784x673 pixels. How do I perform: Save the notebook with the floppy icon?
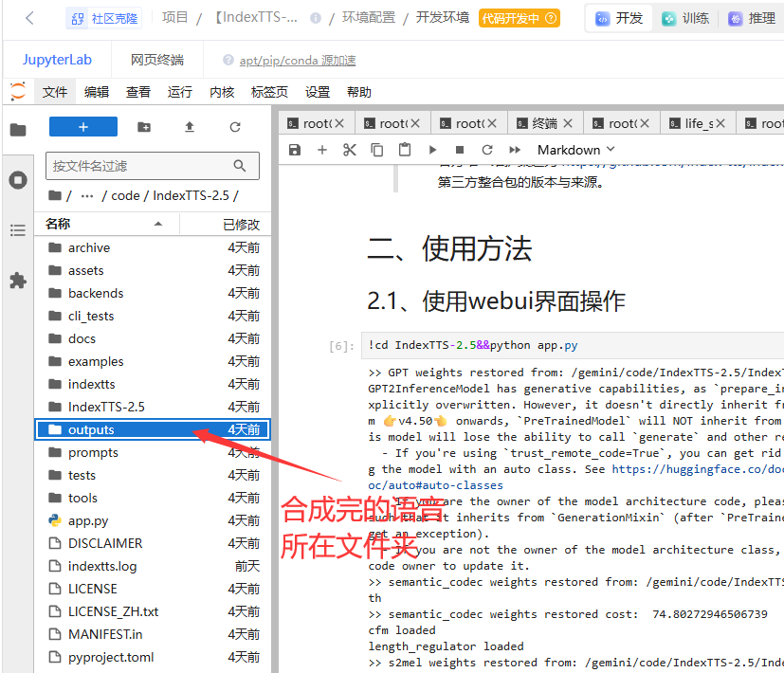[295, 150]
